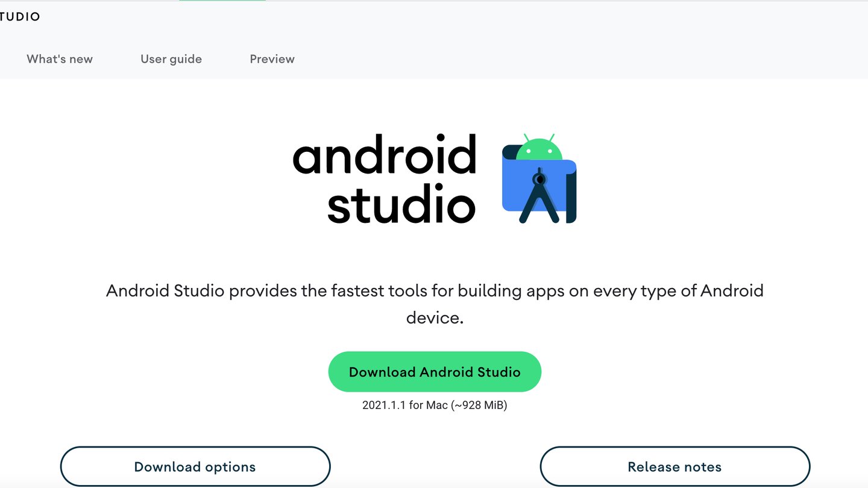This screenshot has height=488, width=868.
Task: Click the 'android studio' wordmark
Action: (385, 178)
